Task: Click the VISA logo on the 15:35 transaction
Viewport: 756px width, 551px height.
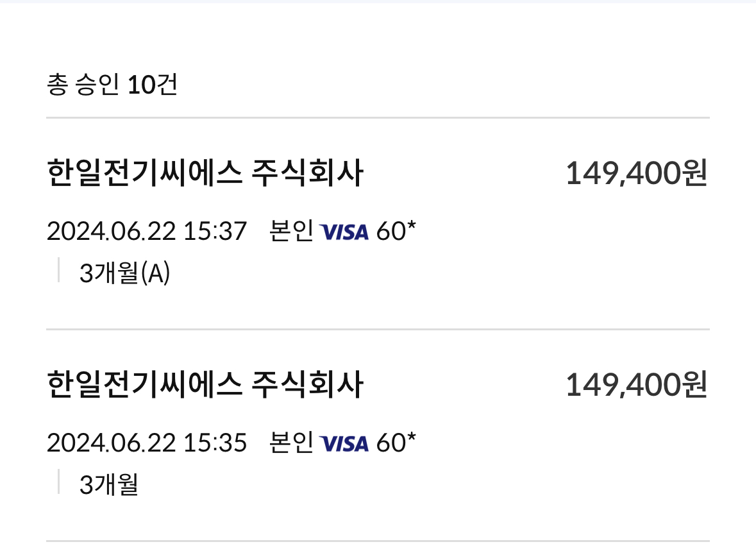Action: coord(344,444)
